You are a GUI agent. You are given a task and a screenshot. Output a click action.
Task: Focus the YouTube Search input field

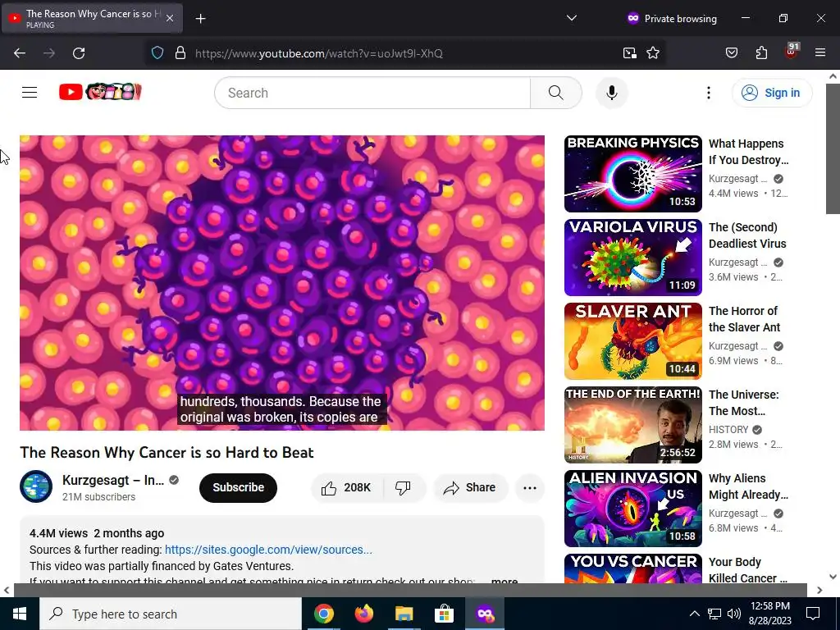coord(372,93)
